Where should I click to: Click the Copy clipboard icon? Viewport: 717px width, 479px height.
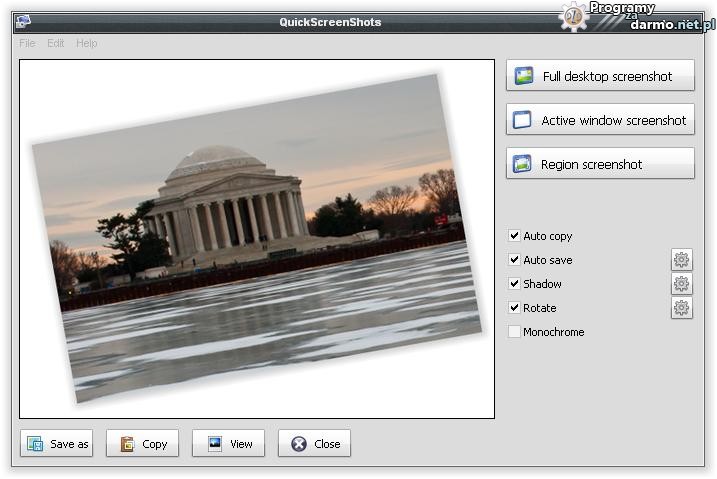127,444
